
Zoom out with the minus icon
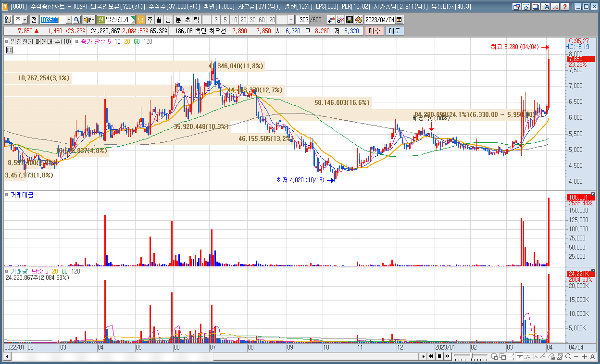coord(576,357)
